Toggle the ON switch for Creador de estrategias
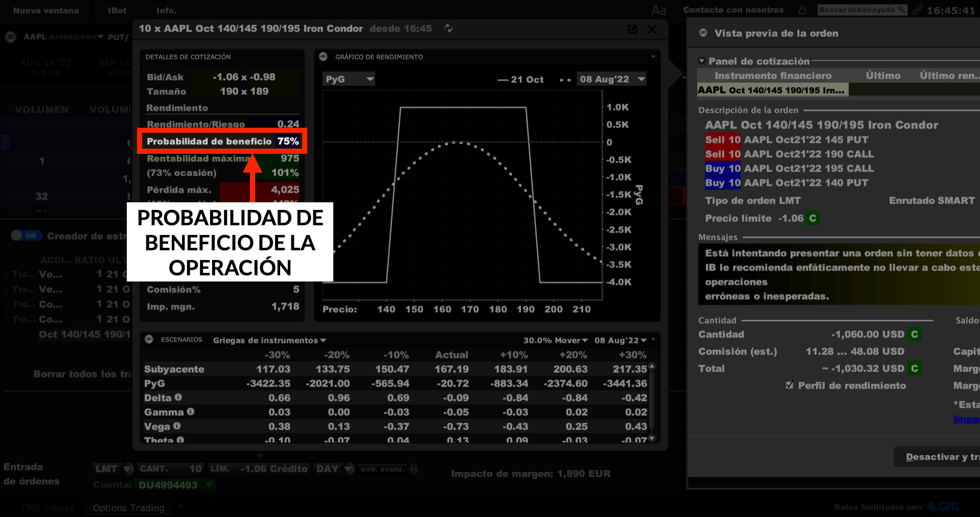Screen dimensions: 980x517 point(27,236)
